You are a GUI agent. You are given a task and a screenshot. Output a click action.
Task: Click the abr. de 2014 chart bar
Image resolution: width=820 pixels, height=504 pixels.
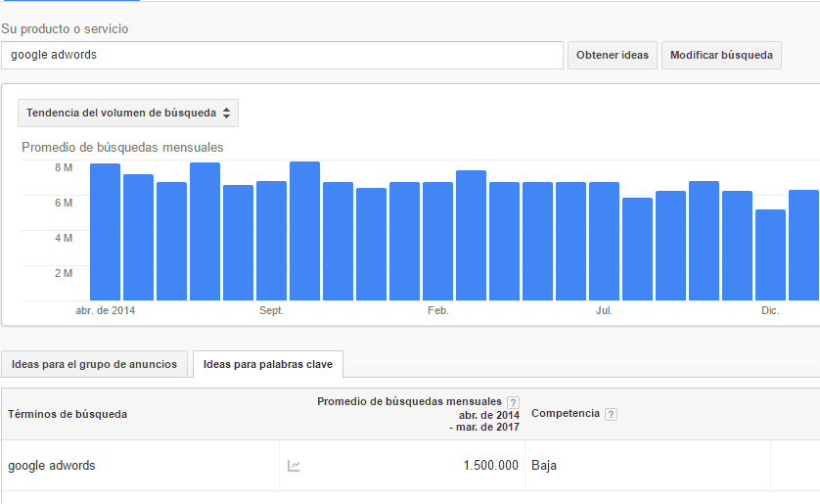pyautogui.click(x=105, y=232)
